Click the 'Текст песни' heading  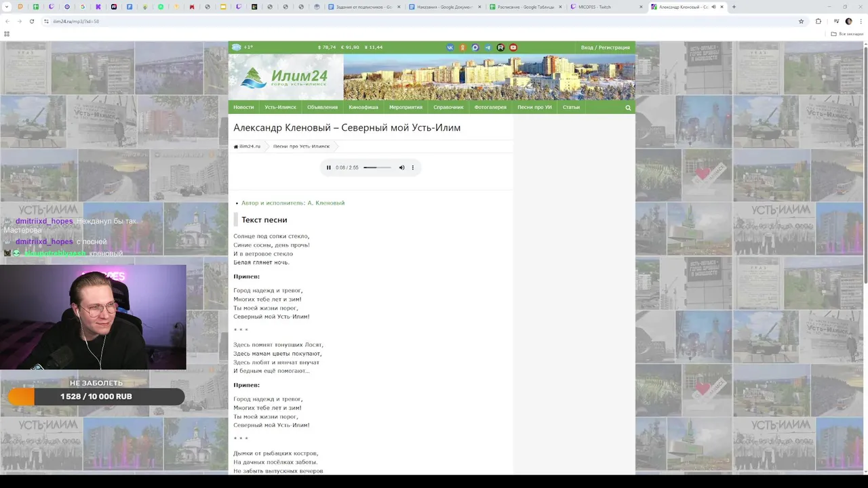pyautogui.click(x=264, y=220)
